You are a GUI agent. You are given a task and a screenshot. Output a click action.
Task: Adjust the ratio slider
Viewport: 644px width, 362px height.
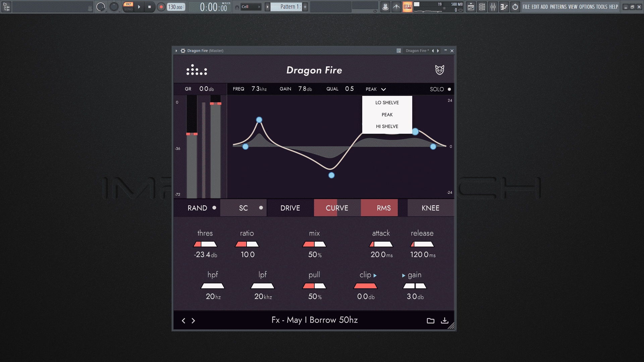[x=247, y=244]
